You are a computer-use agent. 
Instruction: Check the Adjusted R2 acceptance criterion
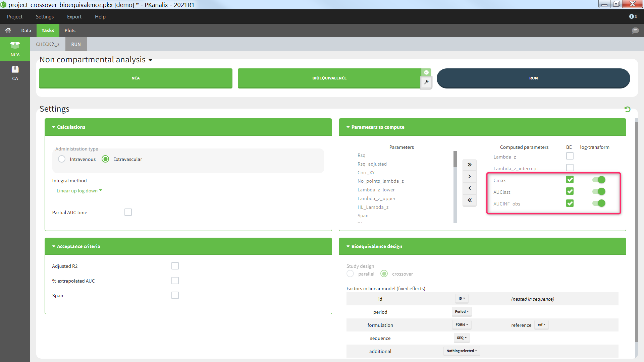pyautogui.click(x=175, y=266)
